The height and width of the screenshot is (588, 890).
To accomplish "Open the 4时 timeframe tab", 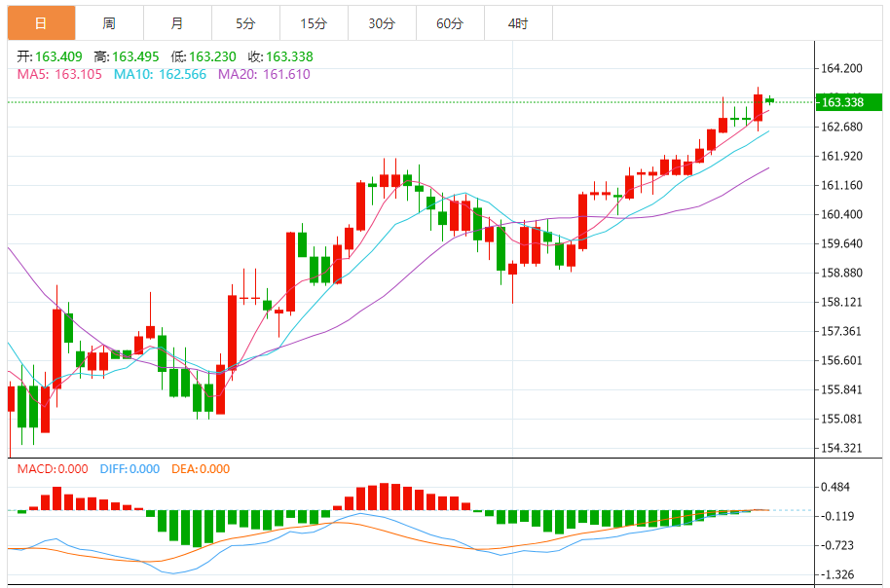I will [518, 23].
